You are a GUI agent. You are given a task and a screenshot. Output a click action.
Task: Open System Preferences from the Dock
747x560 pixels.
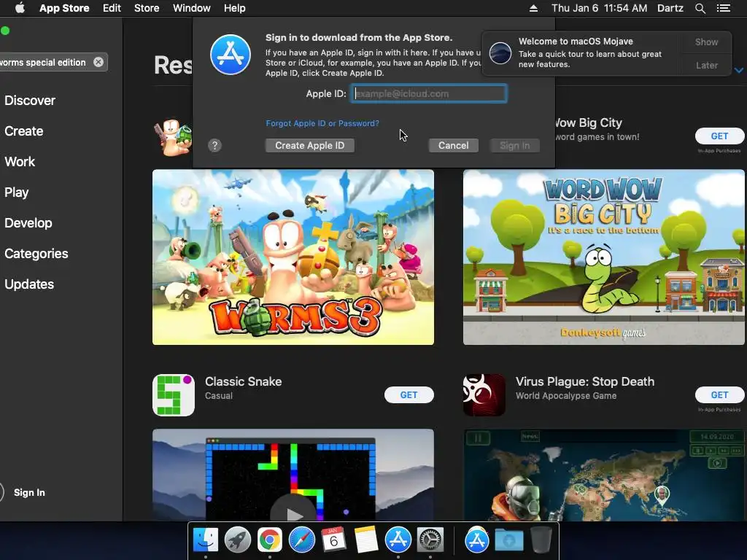tap(430, 540)
